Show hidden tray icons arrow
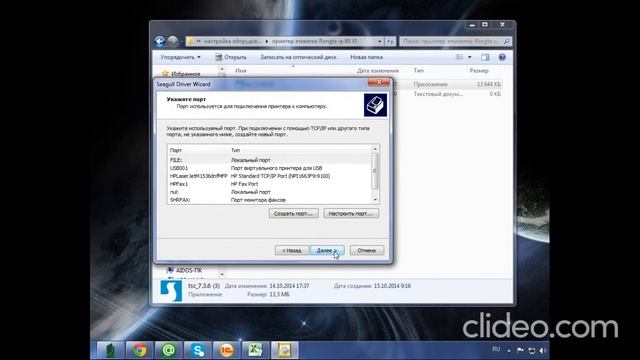The image size is (640, 360). (509, 350)
